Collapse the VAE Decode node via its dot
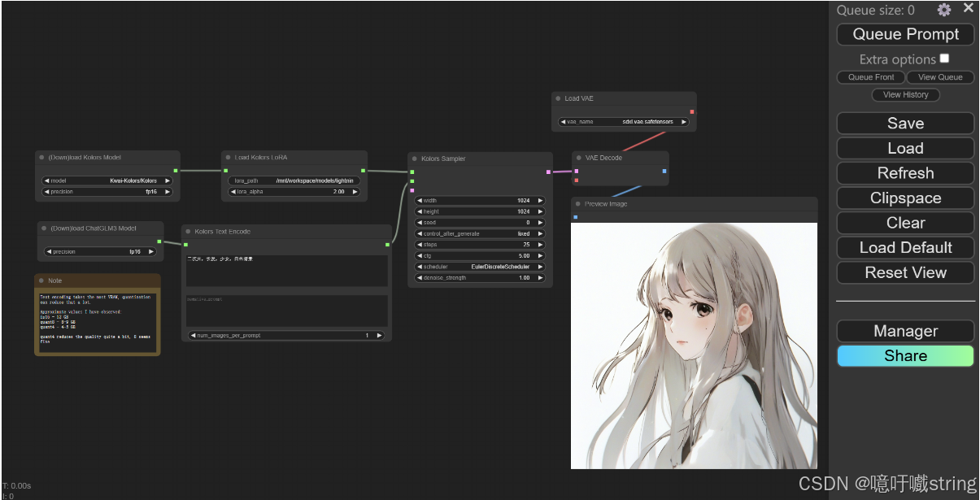Image resolution: width=980 pixels, height=500 pixels. (578, 158)
